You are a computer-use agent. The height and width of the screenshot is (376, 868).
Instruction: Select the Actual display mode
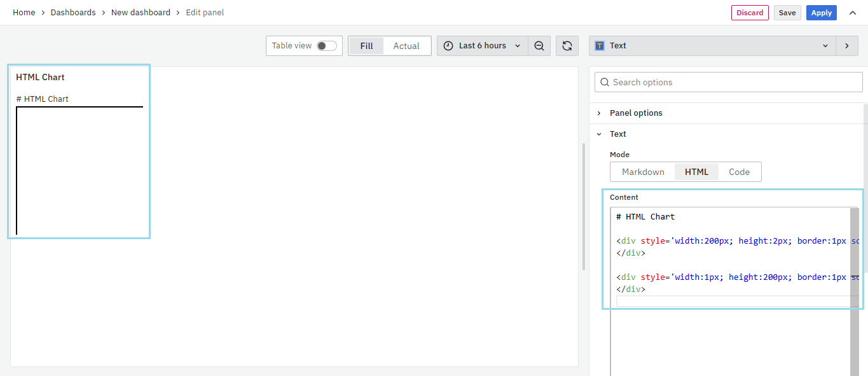point(406,46)
